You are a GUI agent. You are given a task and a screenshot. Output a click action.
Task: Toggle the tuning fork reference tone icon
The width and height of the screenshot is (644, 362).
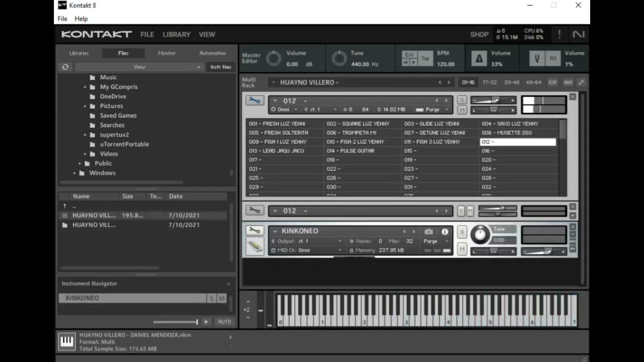click(x=537, y=59)
